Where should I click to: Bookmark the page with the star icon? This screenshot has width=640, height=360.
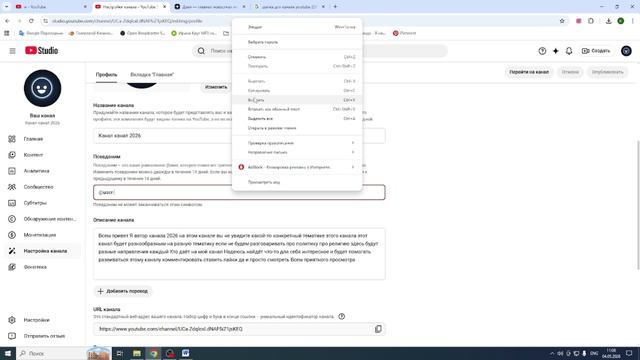562,21
